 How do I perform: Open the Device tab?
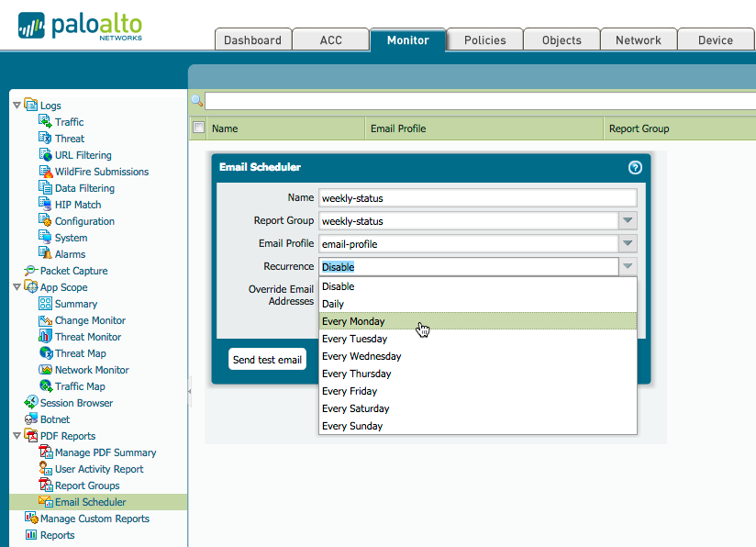point(716,39)
